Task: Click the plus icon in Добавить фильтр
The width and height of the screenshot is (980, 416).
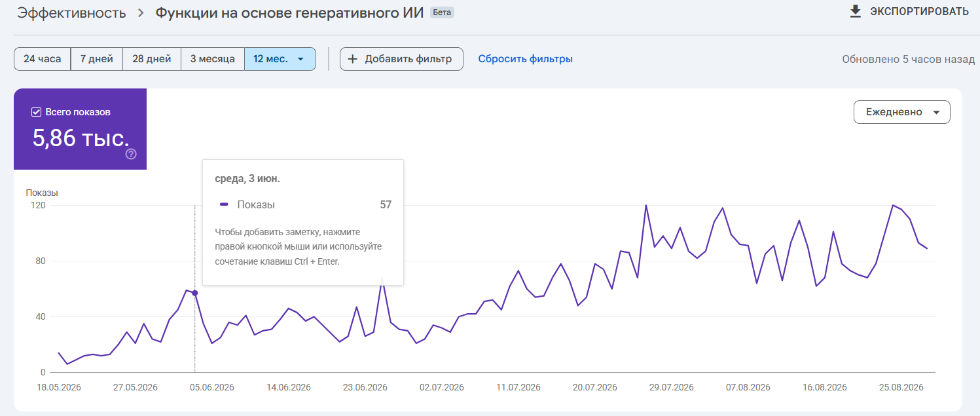Action: pyautogui.click(x=352, y=59)
